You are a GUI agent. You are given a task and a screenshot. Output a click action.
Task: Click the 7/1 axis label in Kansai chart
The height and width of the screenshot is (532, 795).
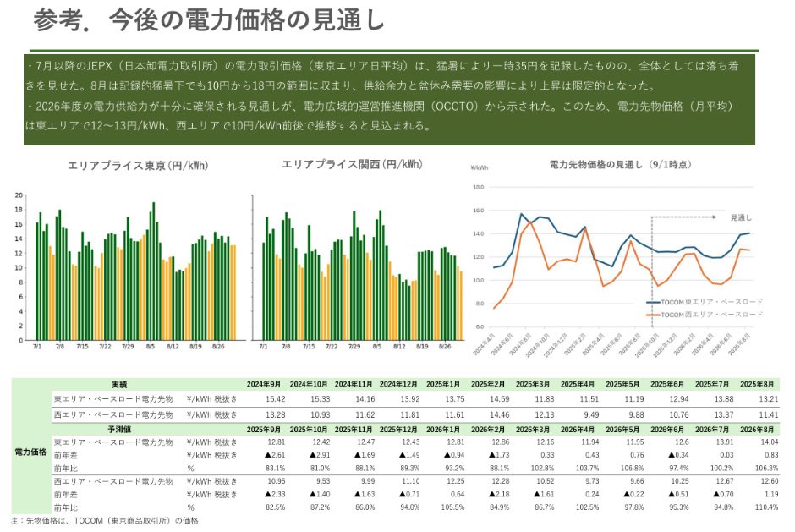[263, 347]
